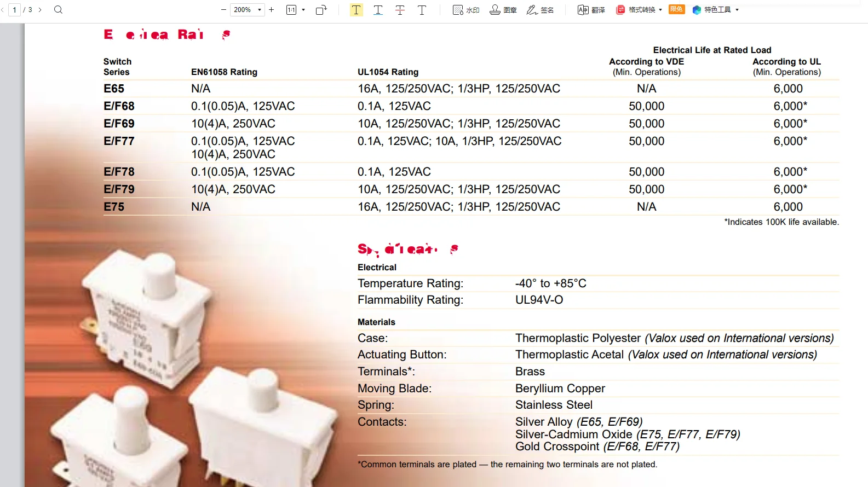Click the According to VDE header

(646, 62)
